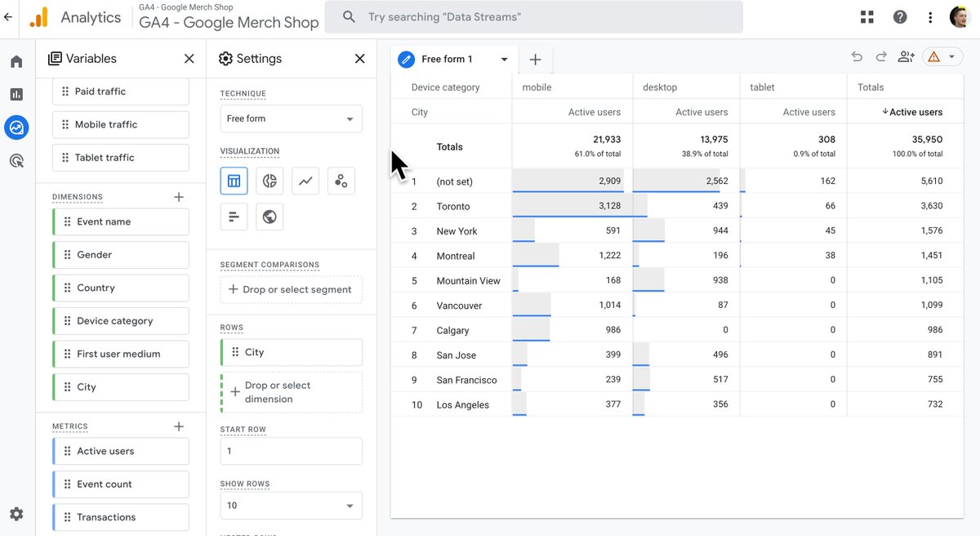Select the donut chart visualization

point(269,181)
